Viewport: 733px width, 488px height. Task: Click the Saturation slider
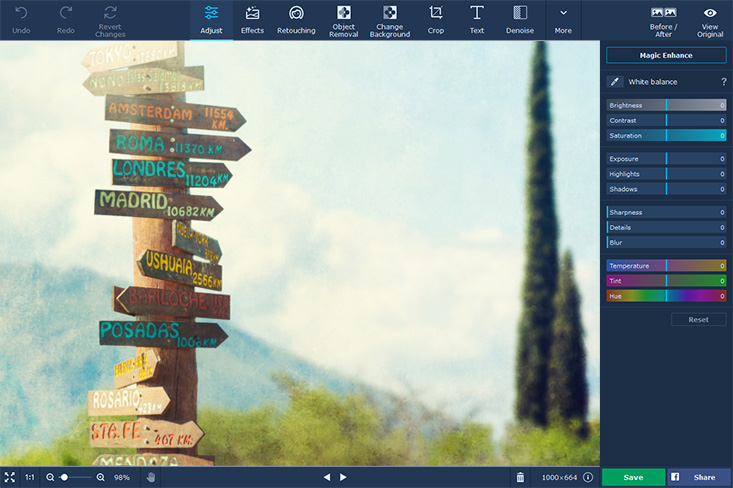(666, 135)
